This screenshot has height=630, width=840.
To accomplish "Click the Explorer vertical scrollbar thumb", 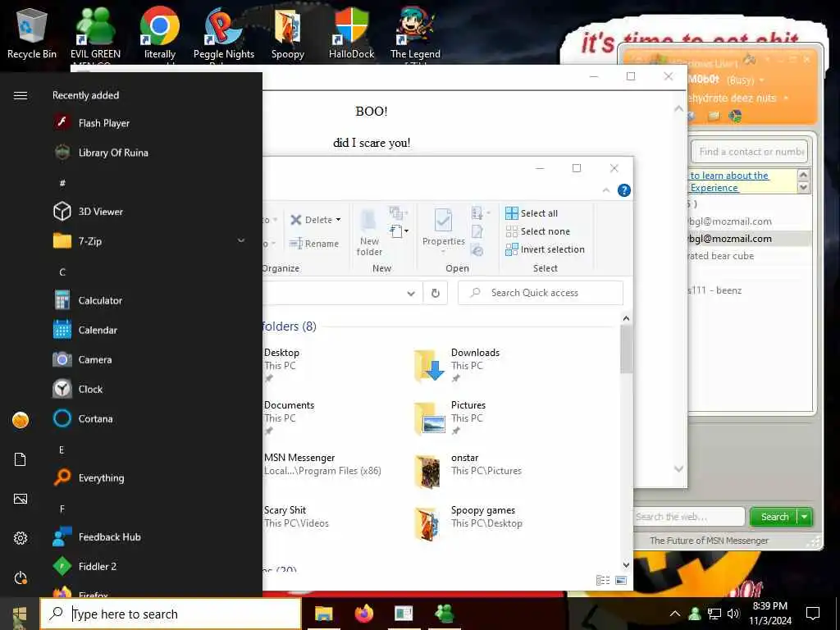I will coord(626,349).
